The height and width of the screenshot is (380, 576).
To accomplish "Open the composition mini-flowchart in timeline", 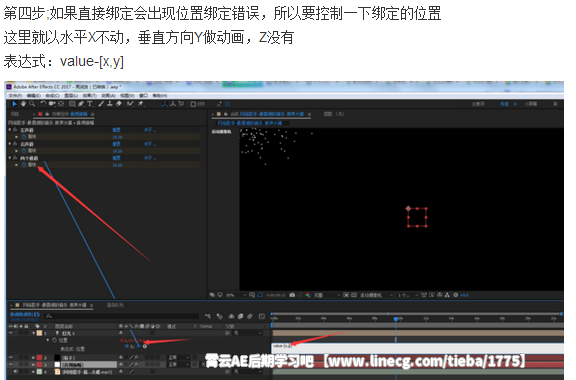I will coord(208,316).
